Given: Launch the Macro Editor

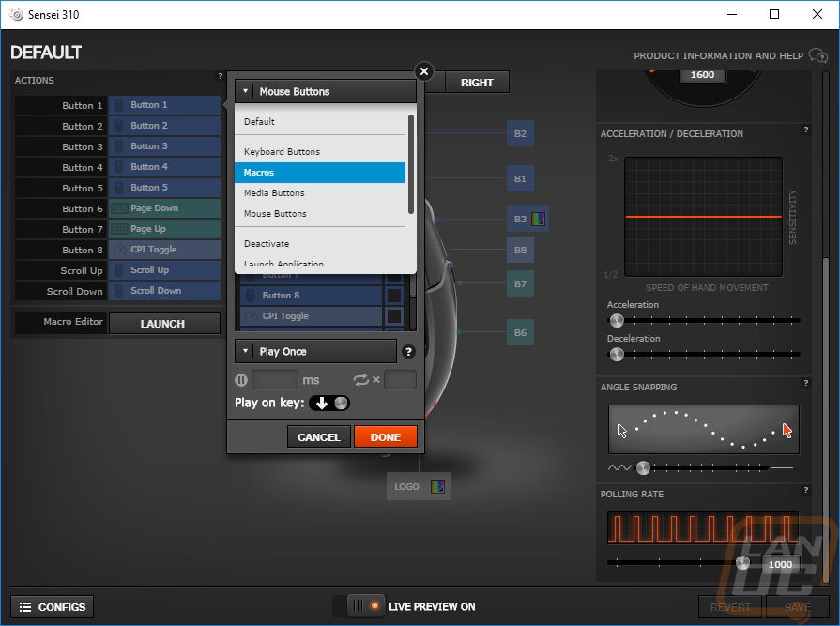Looking at the screenshot, I should click(x=164, y=324).
